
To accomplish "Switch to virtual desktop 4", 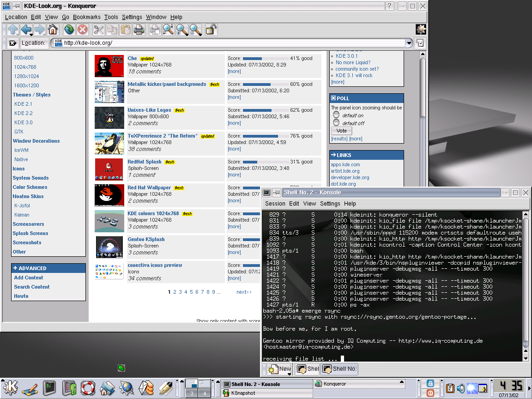I will pos(205,393).
